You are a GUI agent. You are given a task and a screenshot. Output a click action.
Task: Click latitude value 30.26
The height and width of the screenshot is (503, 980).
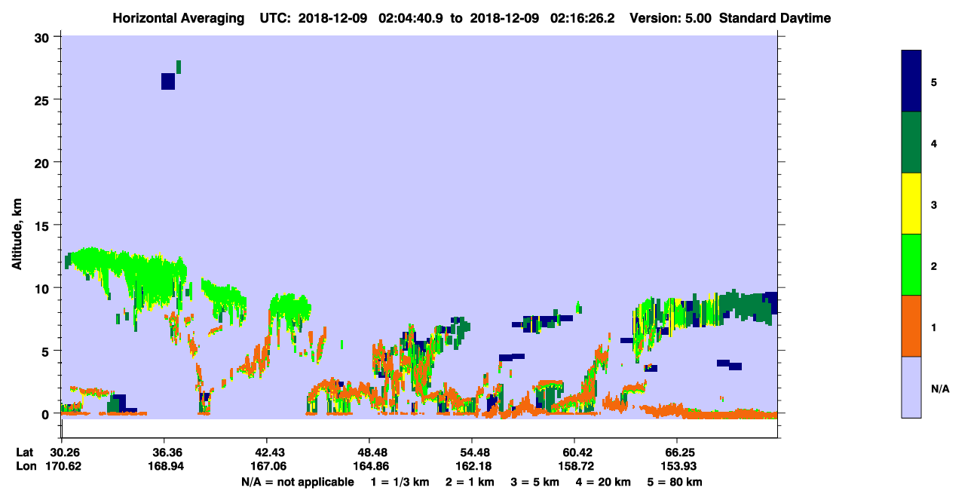(x=64, y=452)
